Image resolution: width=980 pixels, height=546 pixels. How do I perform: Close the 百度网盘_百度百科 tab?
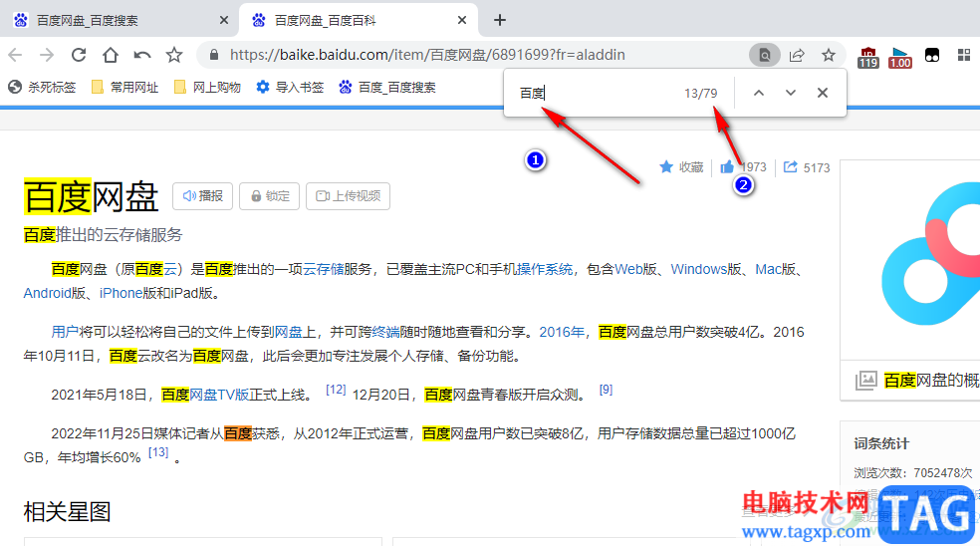[x=462, y=21]
